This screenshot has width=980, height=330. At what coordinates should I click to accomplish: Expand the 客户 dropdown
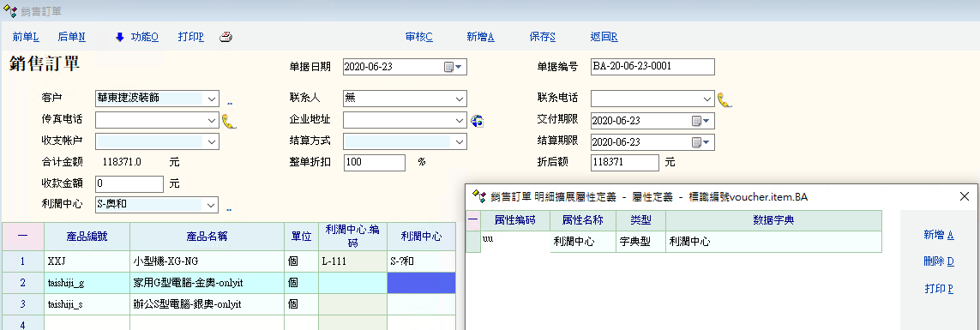[212, 99]
